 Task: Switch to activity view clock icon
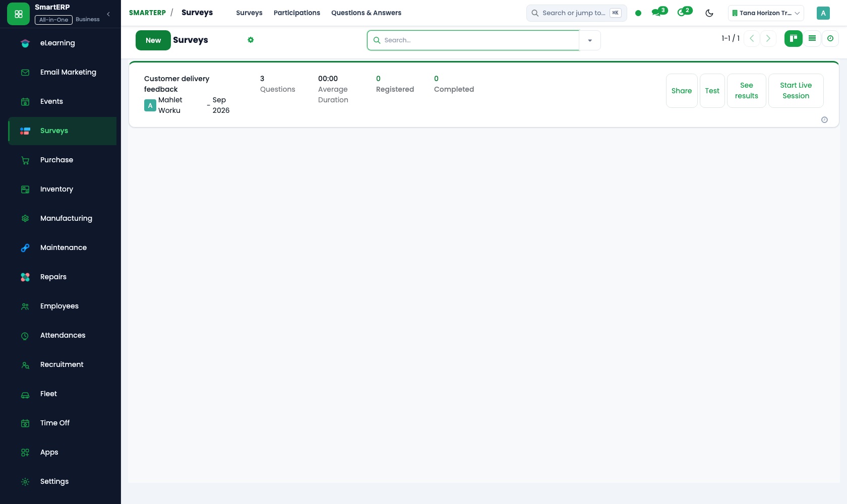[830, 38]
